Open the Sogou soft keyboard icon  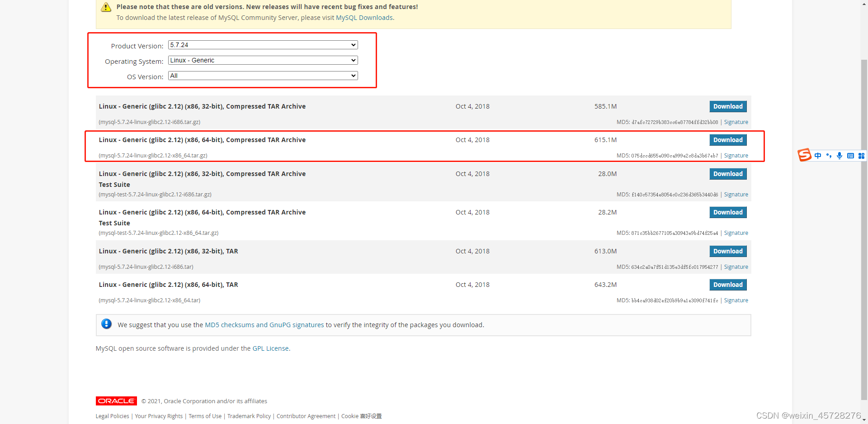click(850, 156)
